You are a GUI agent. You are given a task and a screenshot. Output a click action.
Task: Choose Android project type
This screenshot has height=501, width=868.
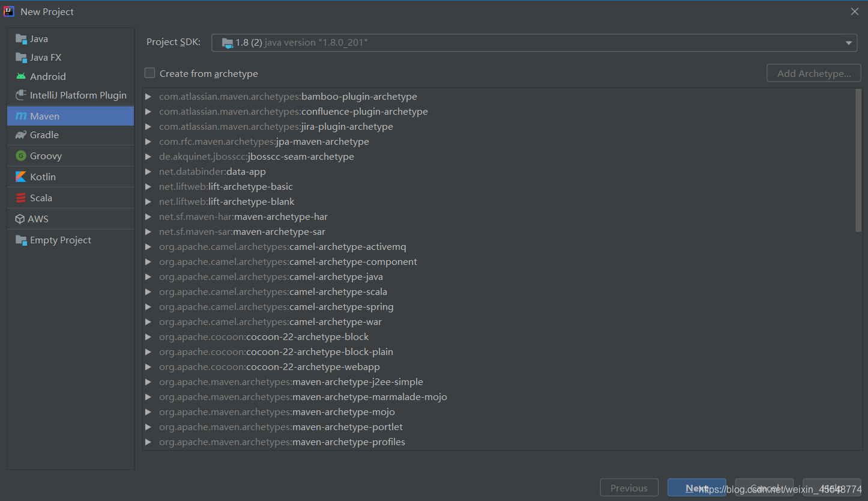(x=71, y=76)
